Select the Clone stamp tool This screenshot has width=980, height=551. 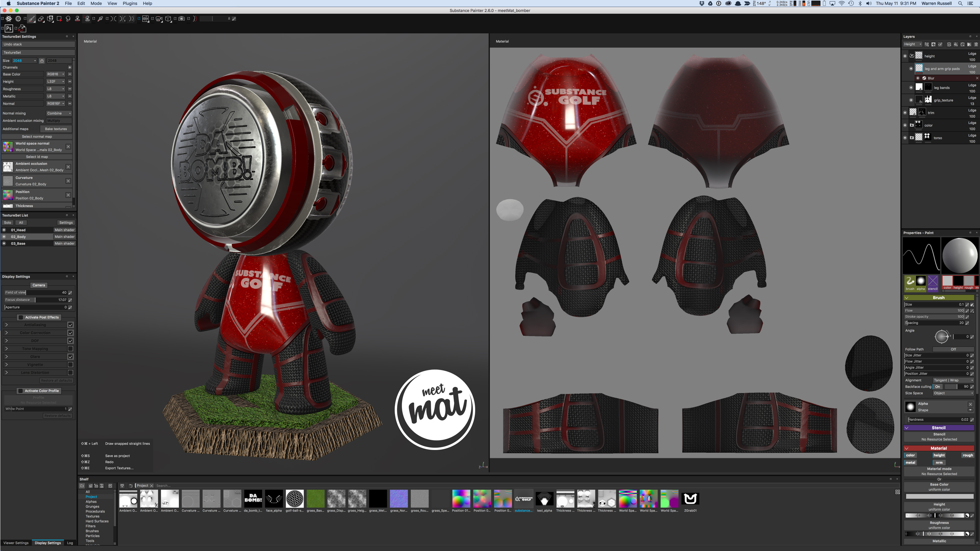pos(77,19)
